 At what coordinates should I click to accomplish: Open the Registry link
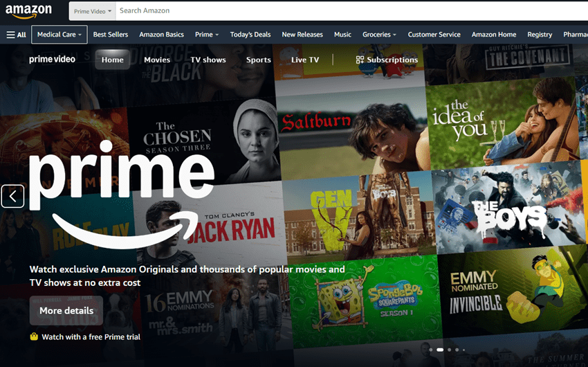pos(540,35)
